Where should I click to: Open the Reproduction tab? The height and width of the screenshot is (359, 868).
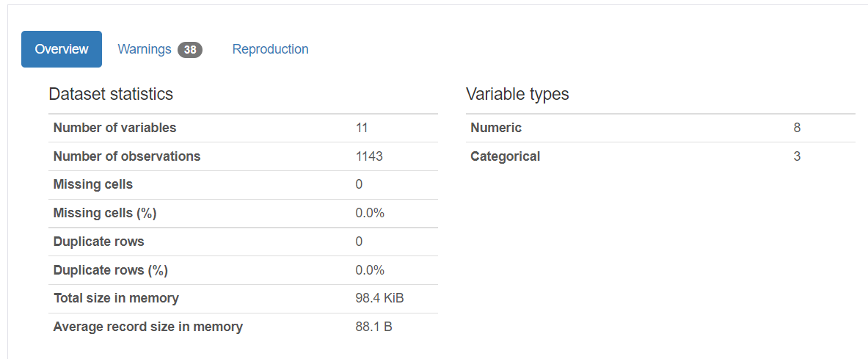(270, 49)
